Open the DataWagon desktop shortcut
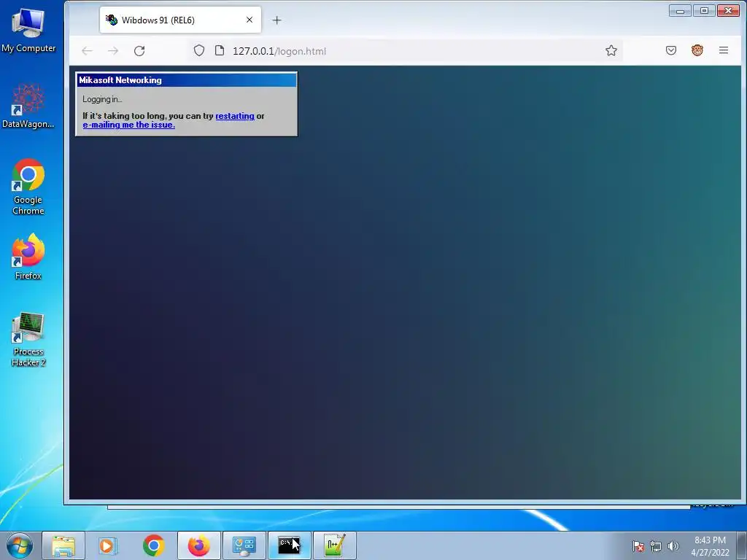Image resolution: width=747 pixels, height=560 pixels. point(28,106)
